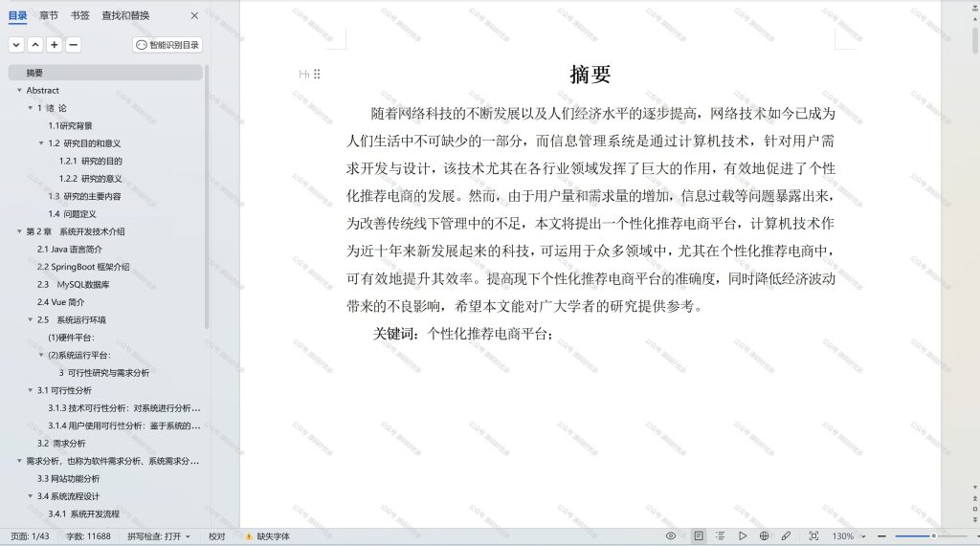
Task: Select 摘要 in the outline
Action: (x=105, y=73)
